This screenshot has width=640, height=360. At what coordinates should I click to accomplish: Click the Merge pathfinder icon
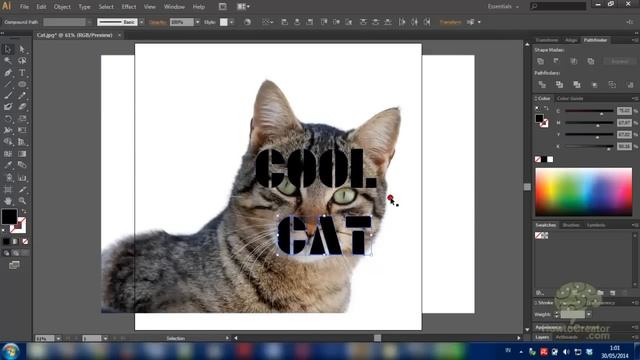pyautogui.click(x=577, y=84)
